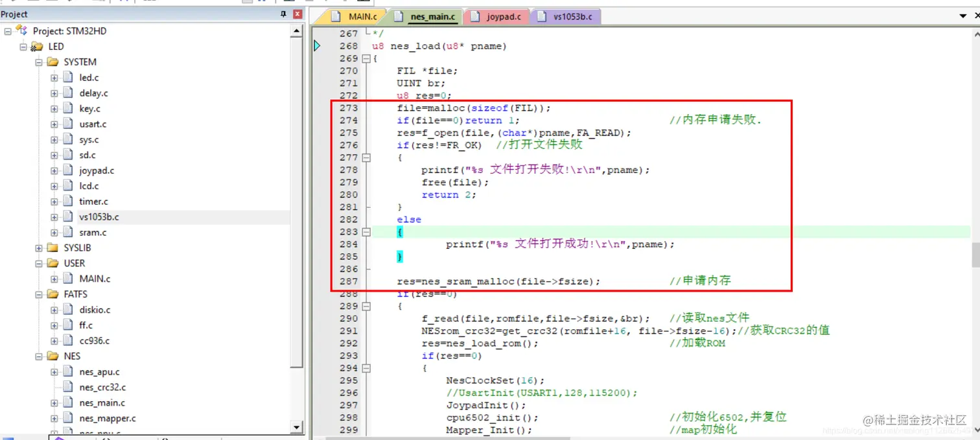The width and height of the screenshot is (980, 440).
Task: Click the SYSLIB group folder icon
Action: point(52,248)
